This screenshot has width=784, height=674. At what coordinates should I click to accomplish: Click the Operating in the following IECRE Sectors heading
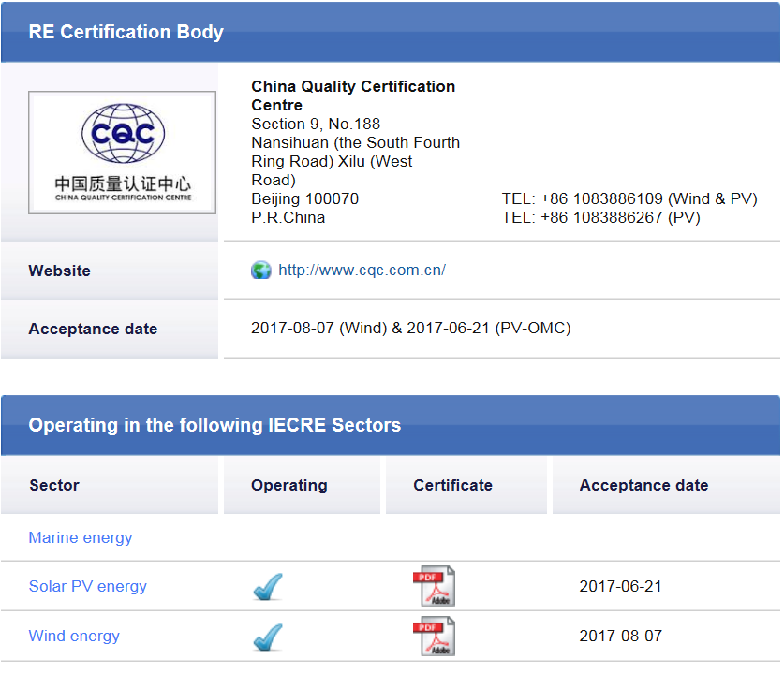pos(214,425)
